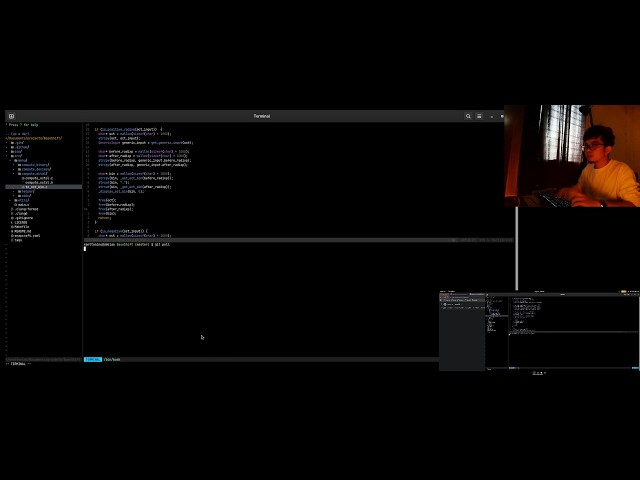Open snapcraft.yaml in the file tree
Image resolution: width=640 pixels, height=480 pixels.
pos(25,236)
